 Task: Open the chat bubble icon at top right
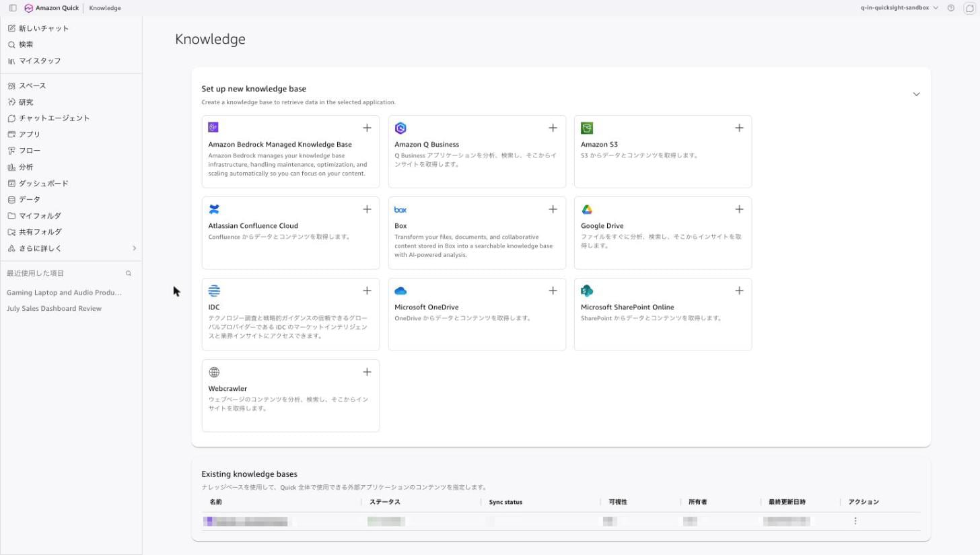pyautogui.click(x=969, y=8)
